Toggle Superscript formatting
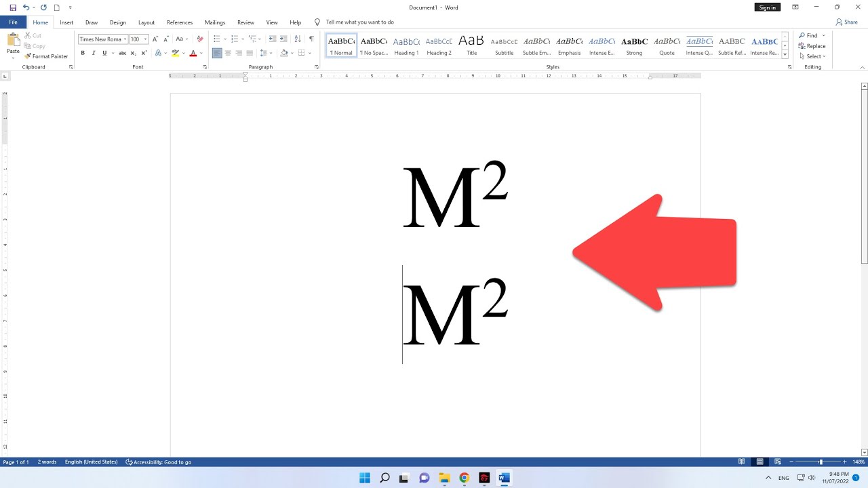 pos(144,53)
